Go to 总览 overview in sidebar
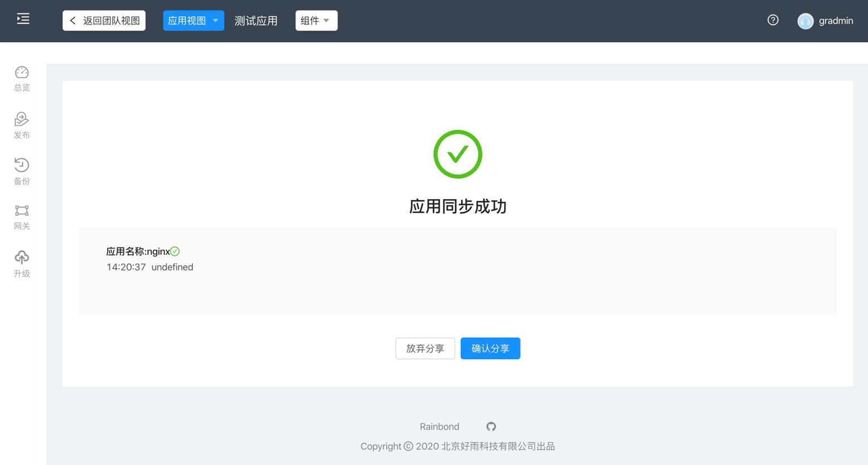 [x=22, y=79]
